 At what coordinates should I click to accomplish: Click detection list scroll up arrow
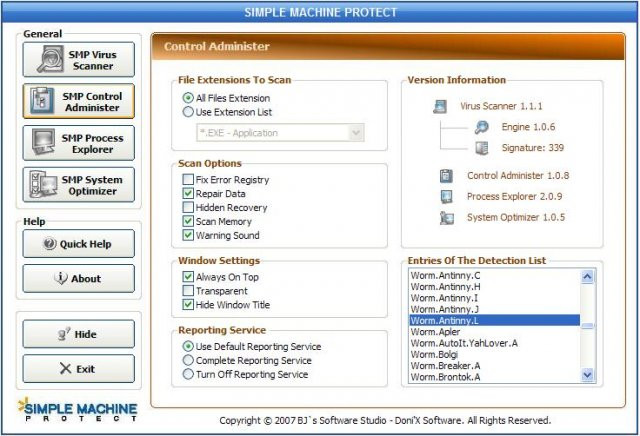(x=587, y=277)
